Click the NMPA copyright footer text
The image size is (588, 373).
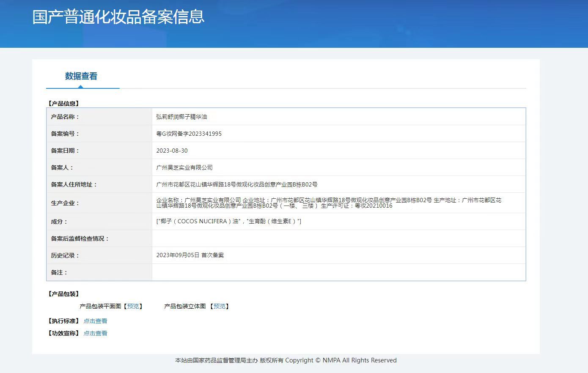click(x=286, y=360)
